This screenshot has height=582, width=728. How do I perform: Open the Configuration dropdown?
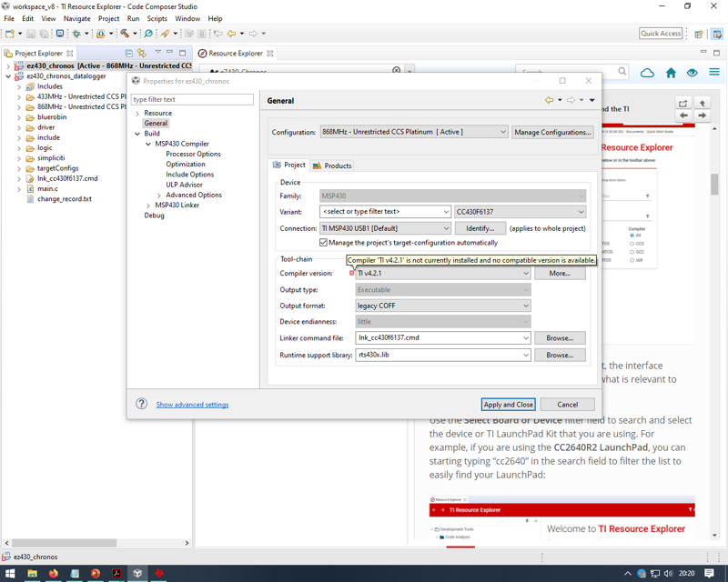pos(504,131)
